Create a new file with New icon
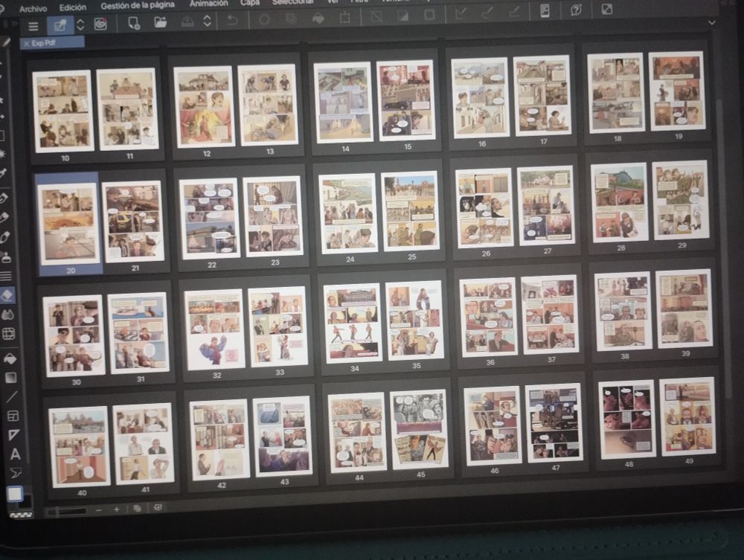 click(x=134, y=23)
